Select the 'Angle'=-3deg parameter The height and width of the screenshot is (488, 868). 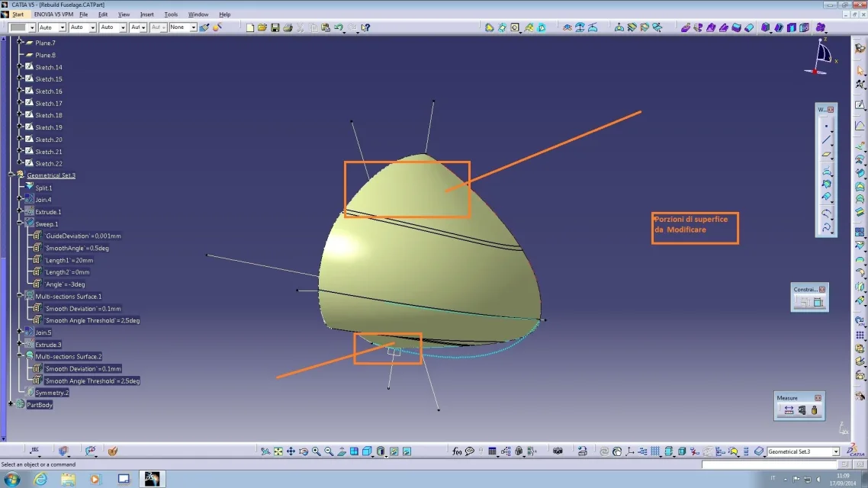[x=65, y=284]
